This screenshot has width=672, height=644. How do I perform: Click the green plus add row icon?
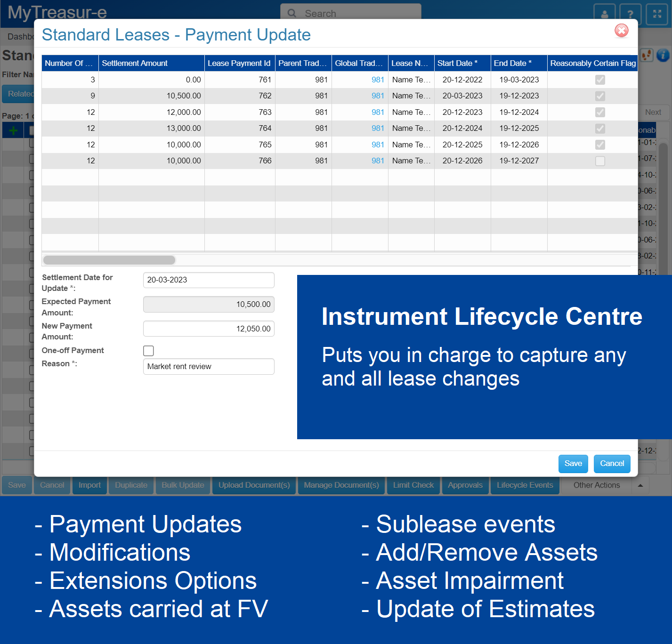13,130
